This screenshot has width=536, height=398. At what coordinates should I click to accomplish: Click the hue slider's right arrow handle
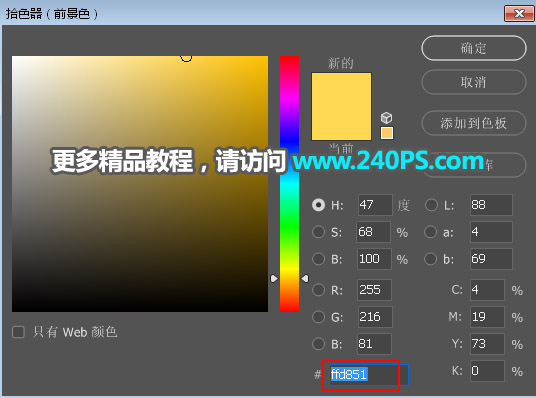tap(305, 279)
